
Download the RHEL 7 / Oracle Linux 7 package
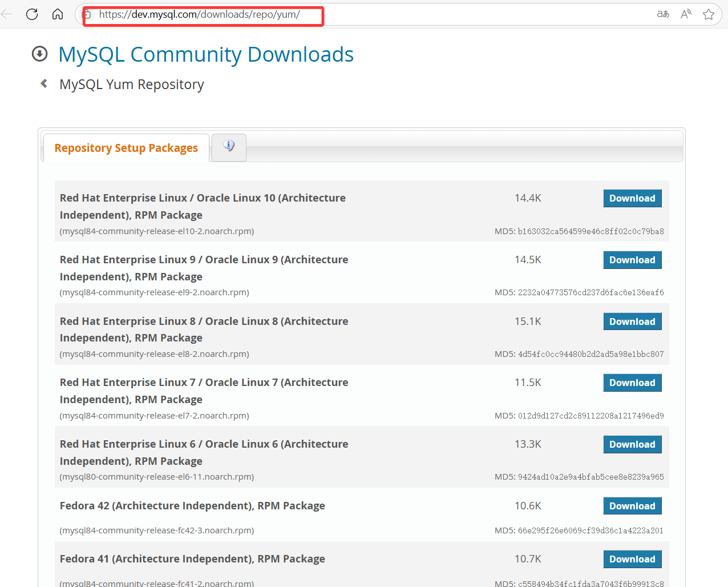[632, 383]
